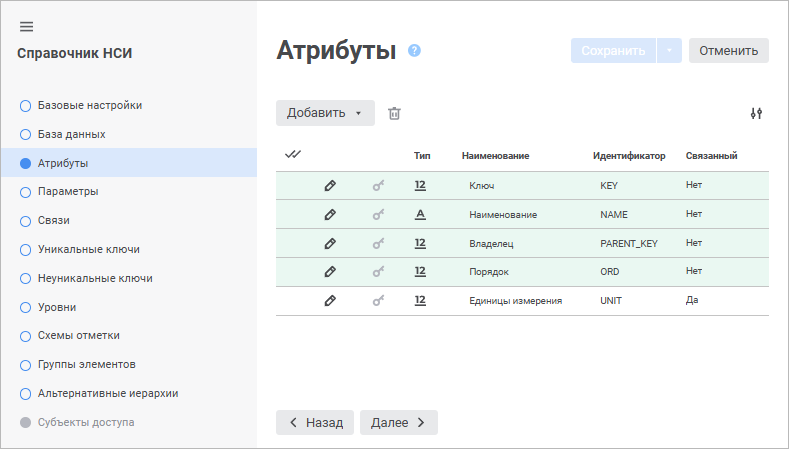Click the Далее button
The image size is (789, 449).
[398, 423]
